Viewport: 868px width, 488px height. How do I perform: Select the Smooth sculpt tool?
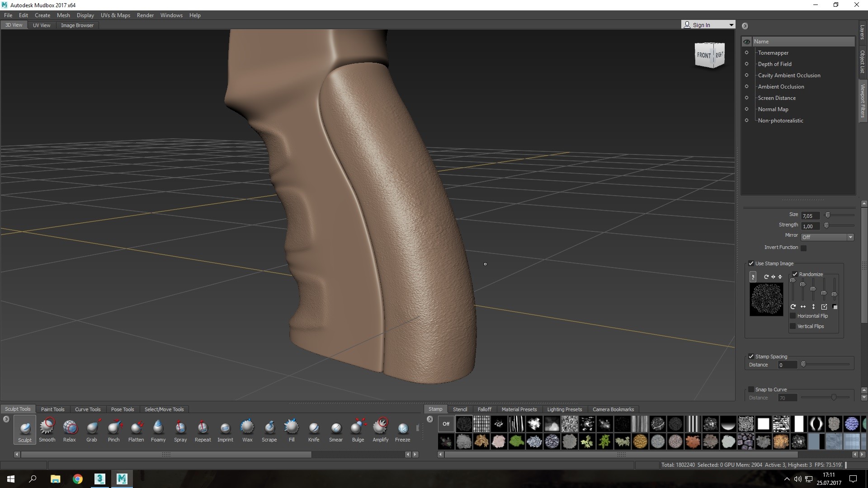pyautogui.click(x=47, y=430)
